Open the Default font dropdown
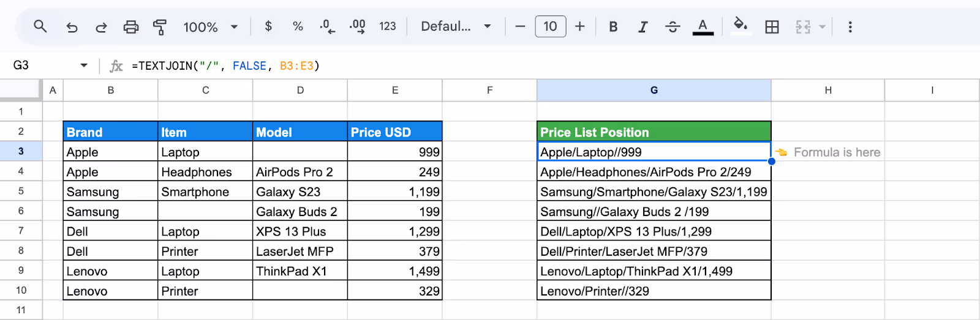980x320 pixels. [456, 26]
